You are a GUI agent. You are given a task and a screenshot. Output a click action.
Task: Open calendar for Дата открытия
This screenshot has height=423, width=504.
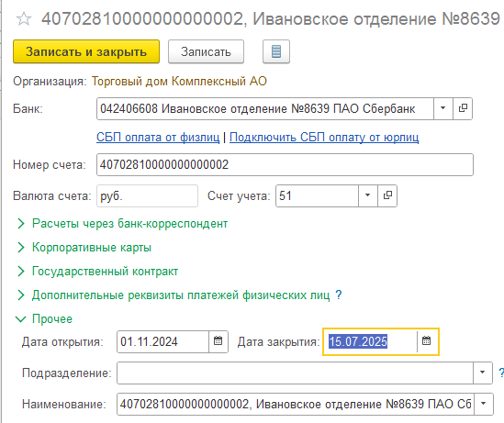coord(218,341)
